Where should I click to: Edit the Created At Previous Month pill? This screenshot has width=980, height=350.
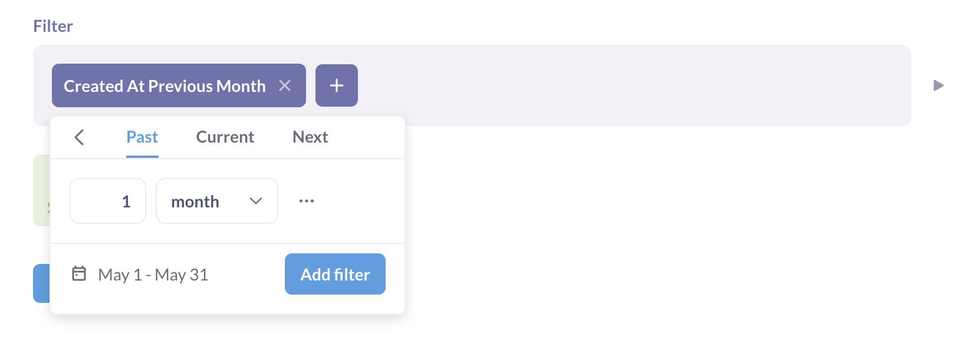pos(165,86)
